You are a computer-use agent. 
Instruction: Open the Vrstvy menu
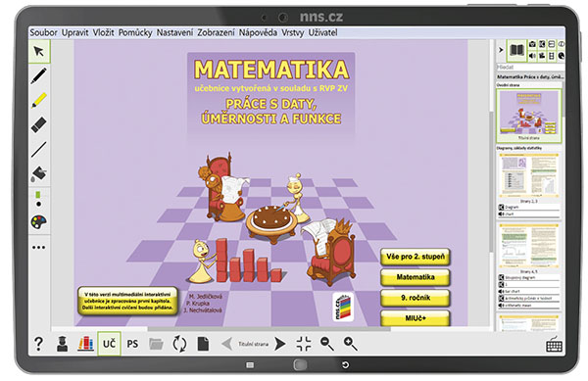click(292, 32)
